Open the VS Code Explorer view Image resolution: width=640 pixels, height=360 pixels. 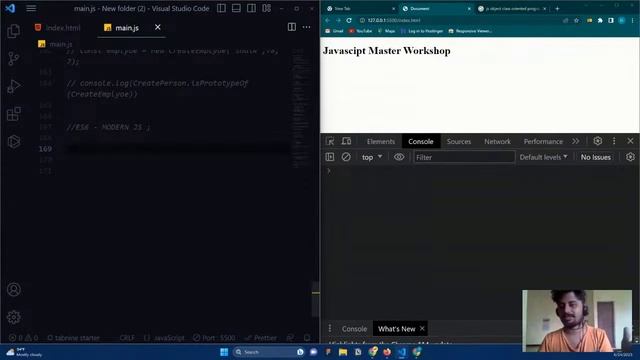tap(13, 31)
